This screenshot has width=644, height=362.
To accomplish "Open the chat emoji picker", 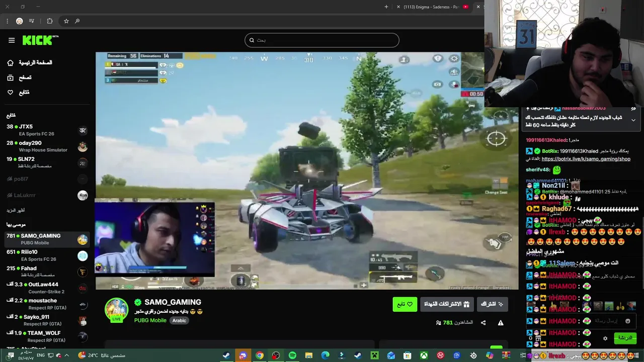I will tap(628, 321).
